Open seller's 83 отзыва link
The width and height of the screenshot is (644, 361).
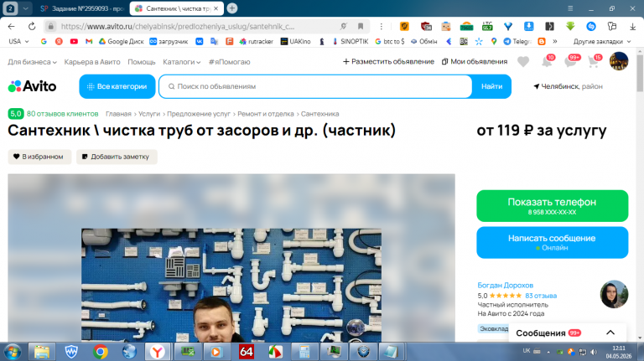pyautogui.click(x=541, y=296)
